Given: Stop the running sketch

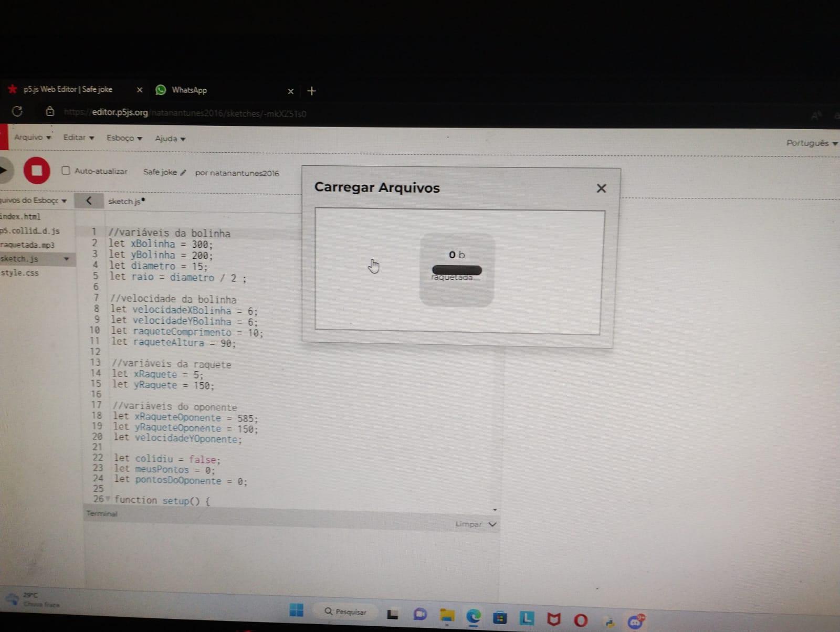Looking at the screenshot, I should pyautogui.click(x=37, y=171).
